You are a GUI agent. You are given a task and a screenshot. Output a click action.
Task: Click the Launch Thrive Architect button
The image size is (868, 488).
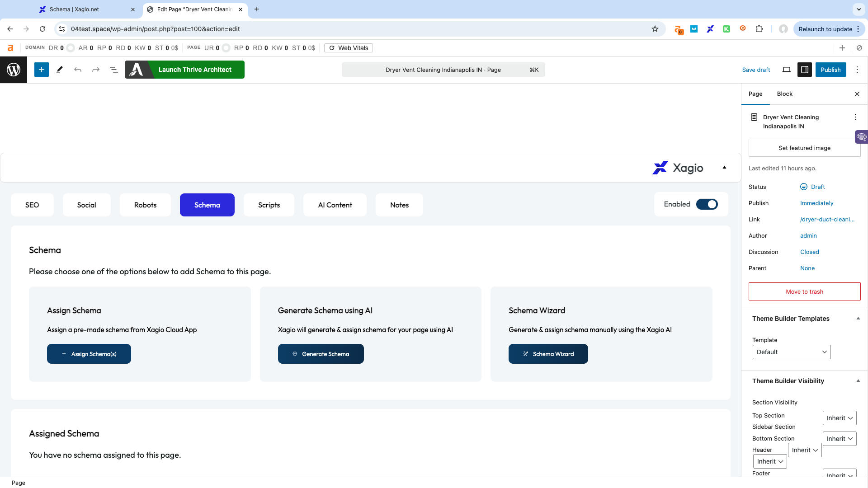[x=184, y=70]
